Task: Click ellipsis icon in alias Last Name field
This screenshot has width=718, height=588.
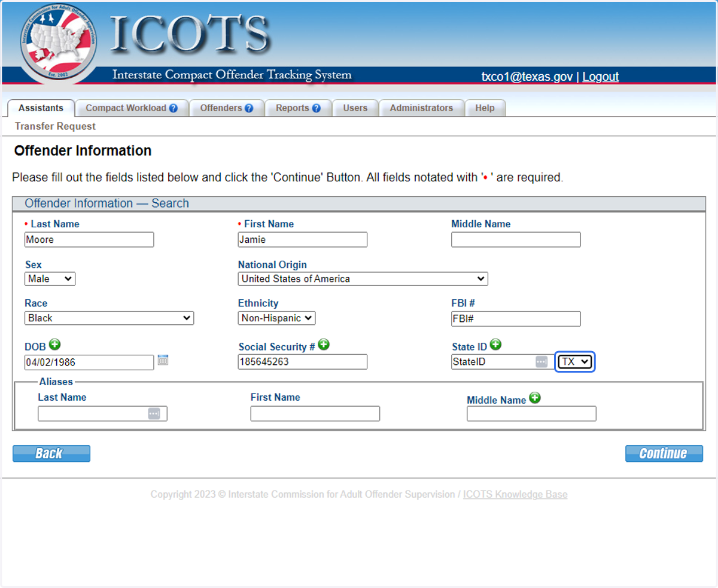Action: point(154,414)
